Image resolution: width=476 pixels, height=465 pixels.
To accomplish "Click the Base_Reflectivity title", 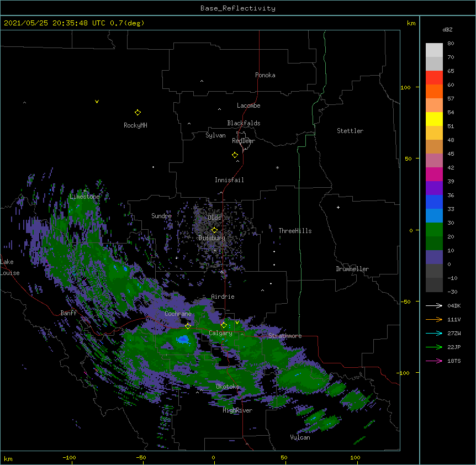I will point(238,8).
